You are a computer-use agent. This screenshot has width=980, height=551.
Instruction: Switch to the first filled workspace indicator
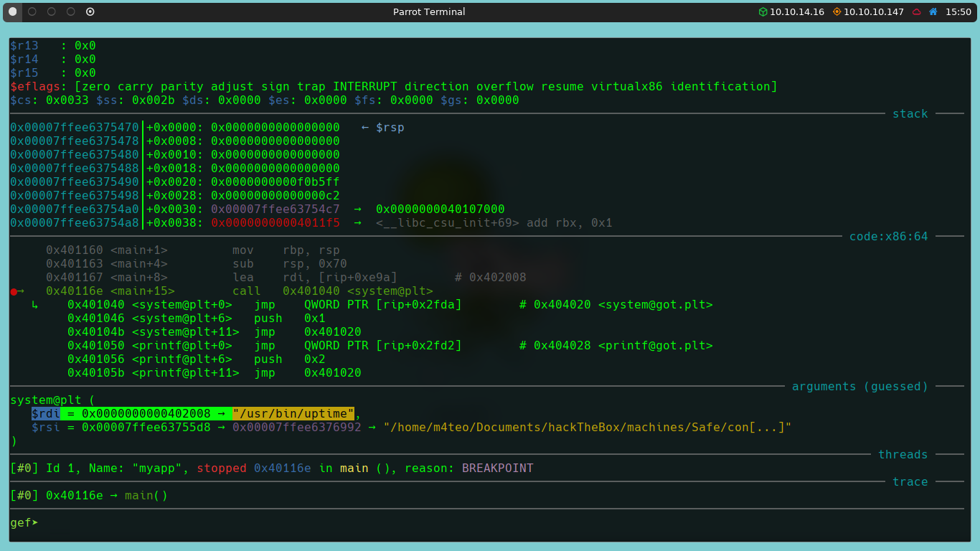pyautogui.click(x=12, y=11)
